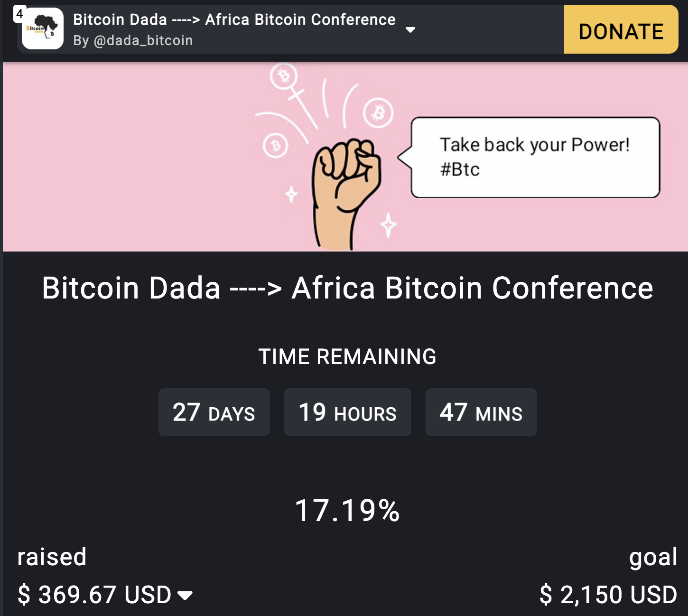The height and width of the screenshot is (616, 688).
Task: Expand the campaign selector caret in header
Action: [411, 30]
